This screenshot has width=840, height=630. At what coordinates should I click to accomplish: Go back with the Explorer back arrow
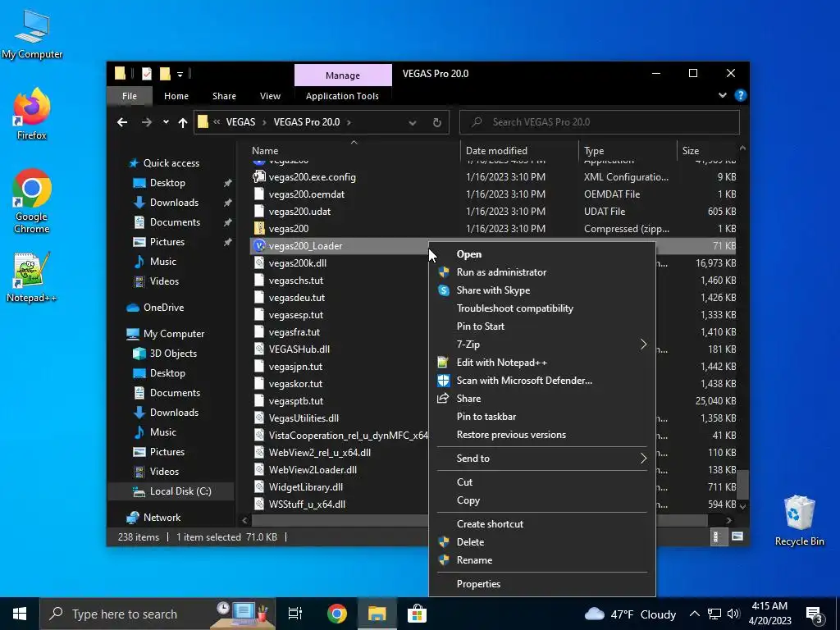[x=122, y=122]
